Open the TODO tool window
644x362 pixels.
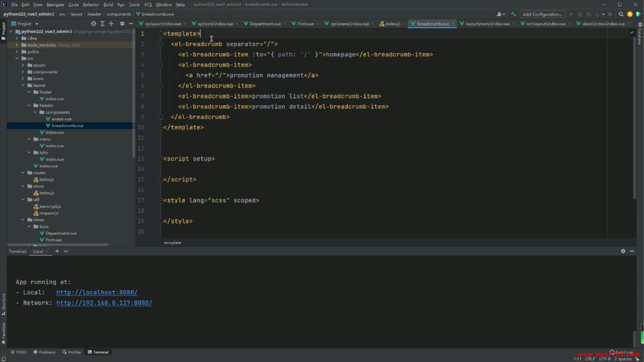pyautogui.click(x=18, y=352)
